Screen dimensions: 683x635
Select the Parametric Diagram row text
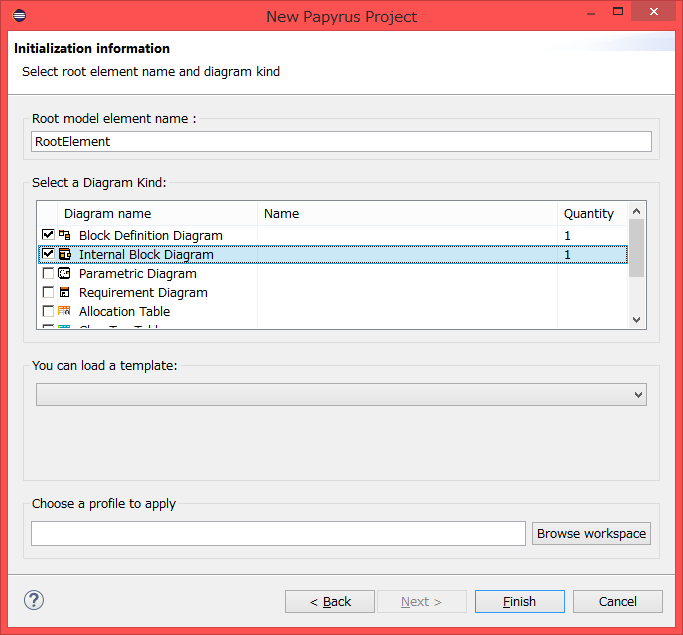pos(138,274)
